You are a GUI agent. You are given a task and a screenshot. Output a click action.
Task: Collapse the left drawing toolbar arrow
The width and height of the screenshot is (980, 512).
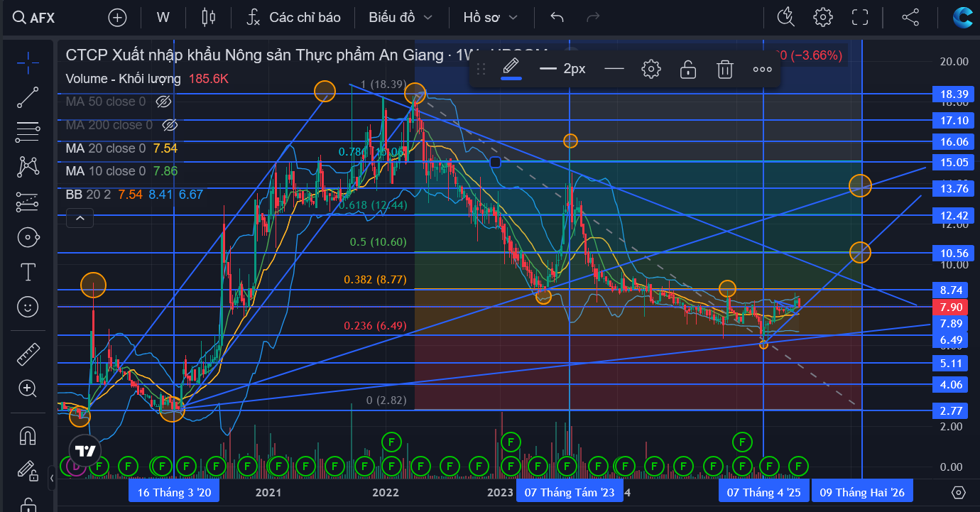(x=52, y=478)
